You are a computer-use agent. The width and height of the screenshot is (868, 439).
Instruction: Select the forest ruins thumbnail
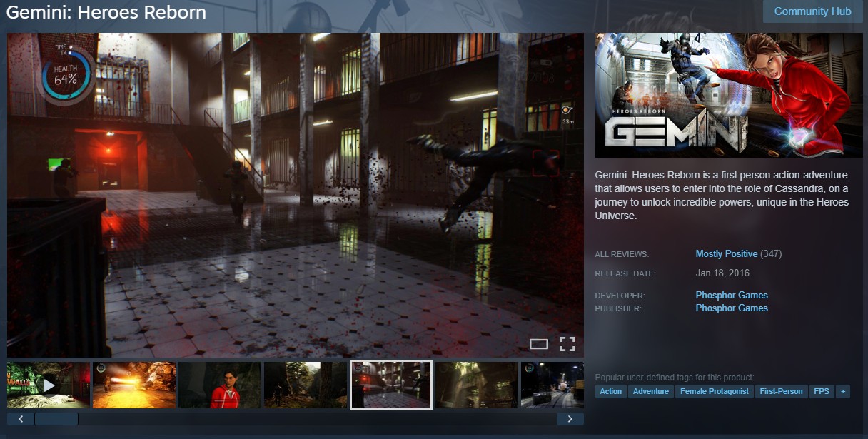coord(306,385)
